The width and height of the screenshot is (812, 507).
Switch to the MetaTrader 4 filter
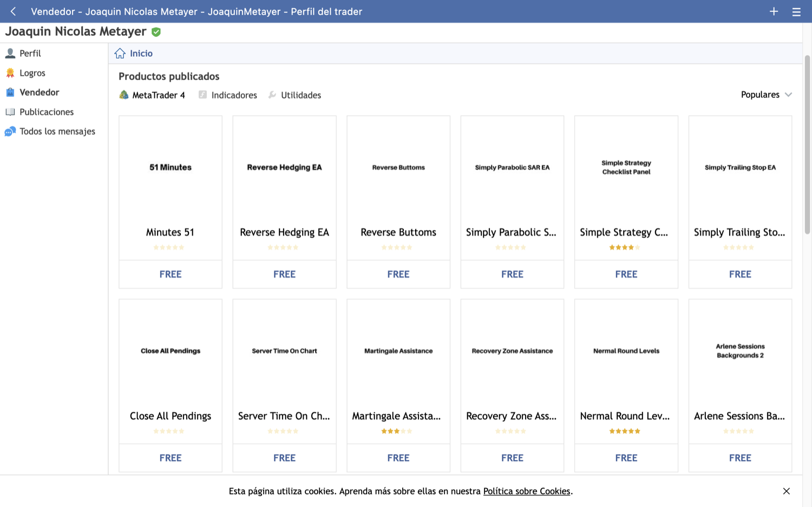pyautogui.click(x=152, y=95)
